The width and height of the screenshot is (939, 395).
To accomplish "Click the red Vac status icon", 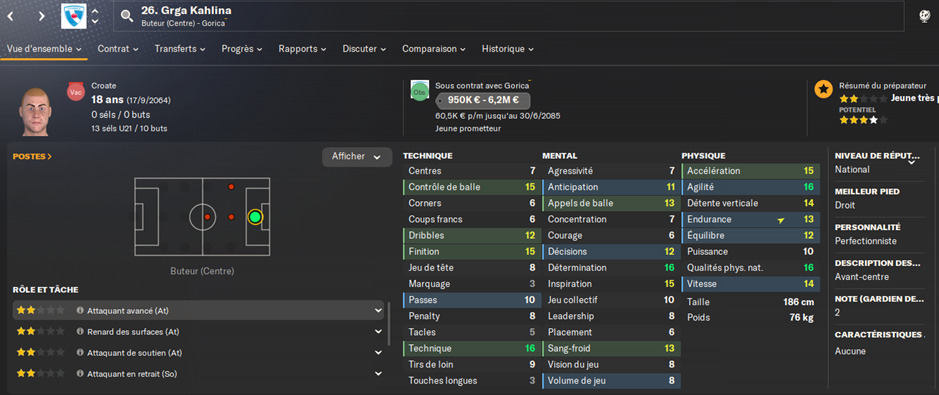I will click(76, 92).
